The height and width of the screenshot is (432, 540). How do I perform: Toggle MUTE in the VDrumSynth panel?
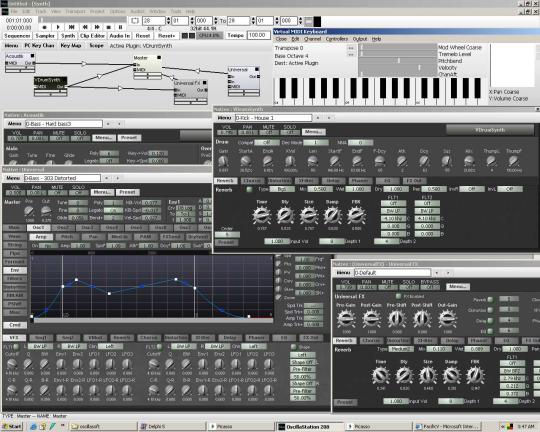click(x=268, y=132)
